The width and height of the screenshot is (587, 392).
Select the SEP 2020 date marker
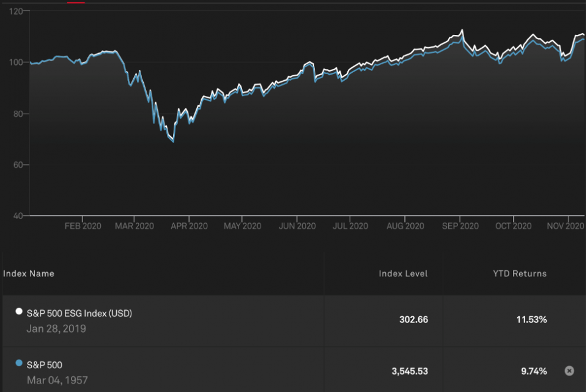[x=460, y=226]
